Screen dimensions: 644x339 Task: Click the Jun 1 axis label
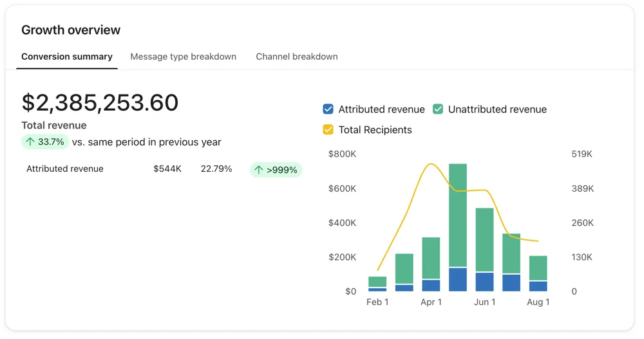[485, 302]
